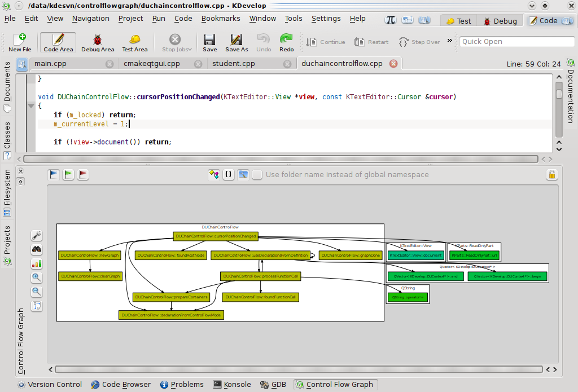Open the control flow graph settings wrench icon

point(37,235)
